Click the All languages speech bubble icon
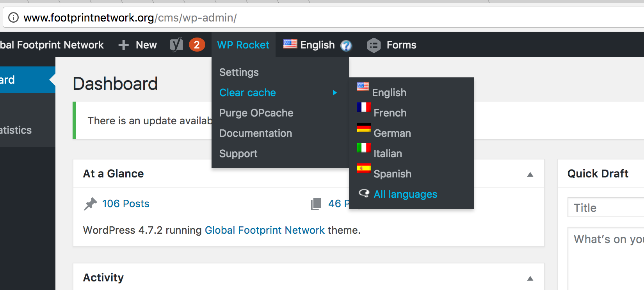Screen dimensions: 644x290 click(364, 193)
